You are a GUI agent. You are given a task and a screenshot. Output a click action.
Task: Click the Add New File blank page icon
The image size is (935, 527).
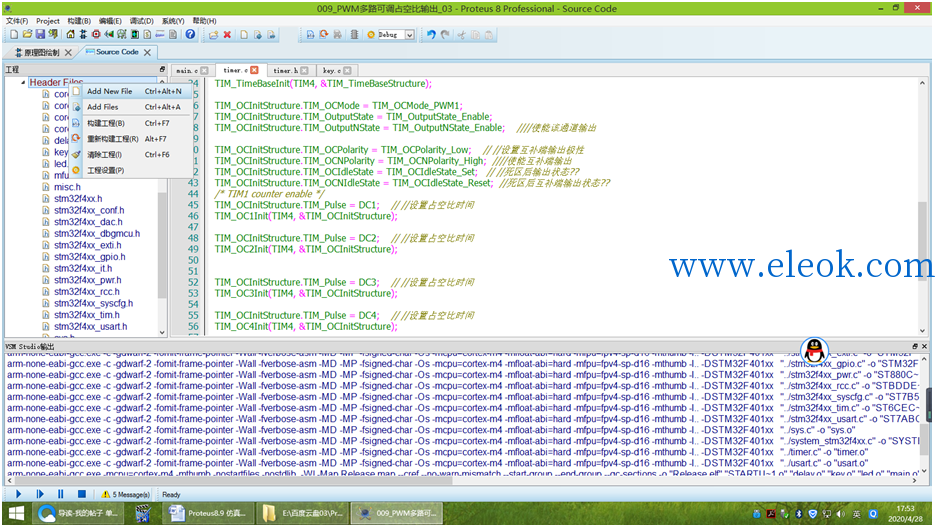coord(244,35)
